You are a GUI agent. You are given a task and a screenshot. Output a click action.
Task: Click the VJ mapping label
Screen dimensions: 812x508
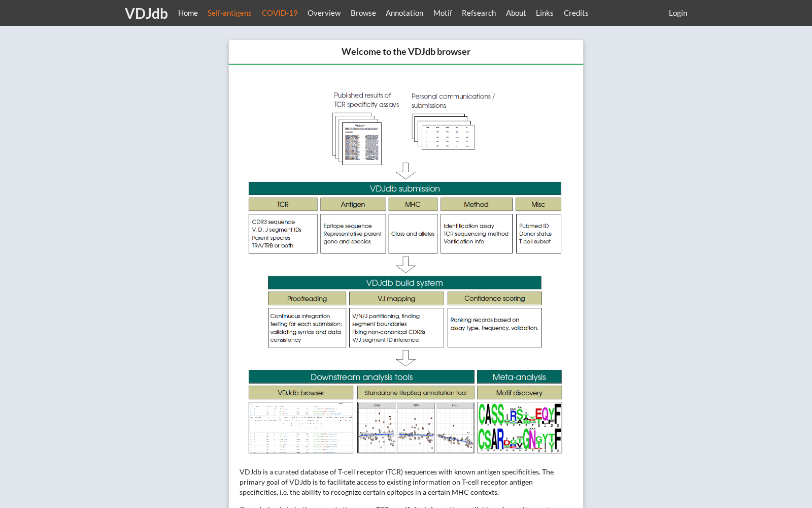[x=396, y=298]
